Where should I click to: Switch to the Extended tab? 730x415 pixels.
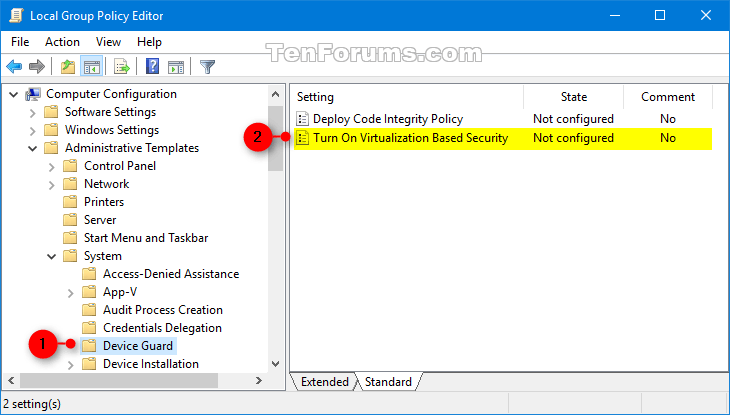(324, 382)
